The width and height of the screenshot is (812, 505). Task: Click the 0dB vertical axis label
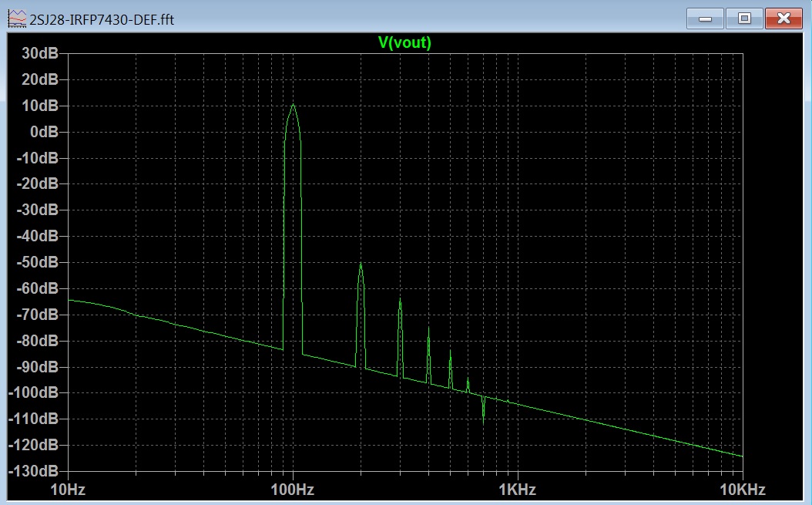44,132
